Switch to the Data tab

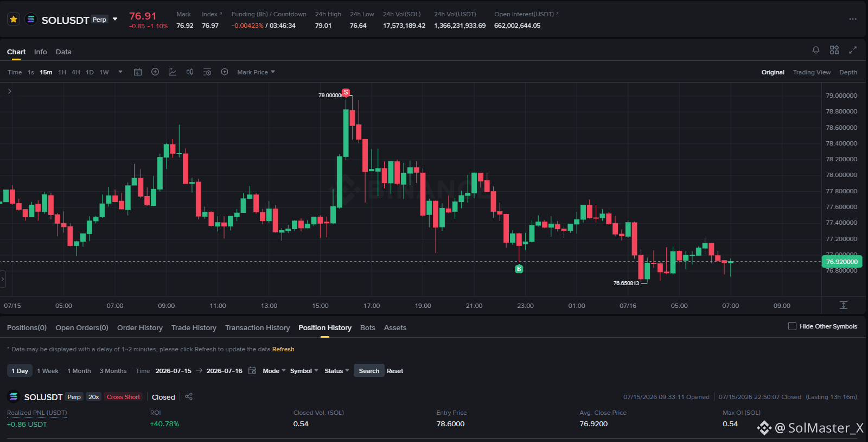pyautogui.click(x=63, y=52)
